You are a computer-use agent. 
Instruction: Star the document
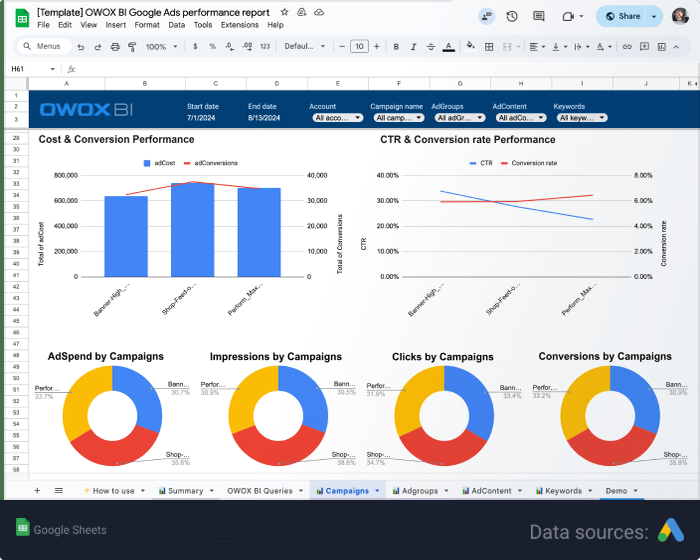pyautogui.click(x=284, y=12)
